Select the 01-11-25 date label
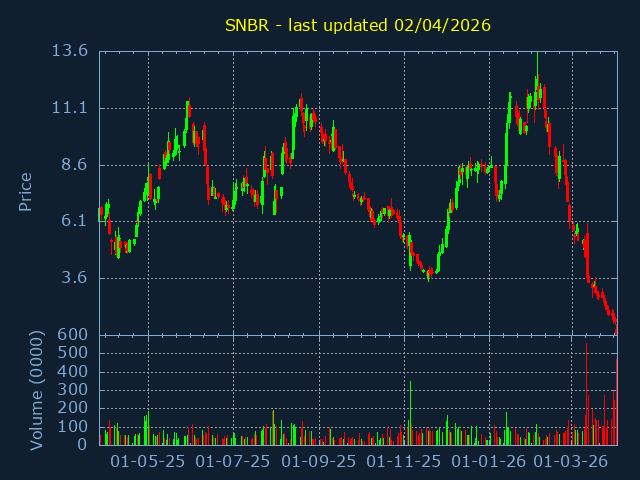 pos(404,462)
